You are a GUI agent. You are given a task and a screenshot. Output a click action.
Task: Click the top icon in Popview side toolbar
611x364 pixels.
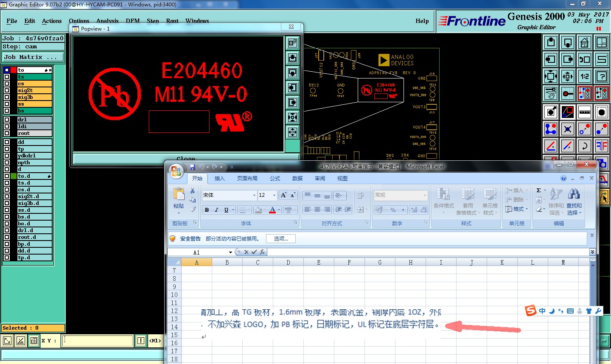(293, 43)
